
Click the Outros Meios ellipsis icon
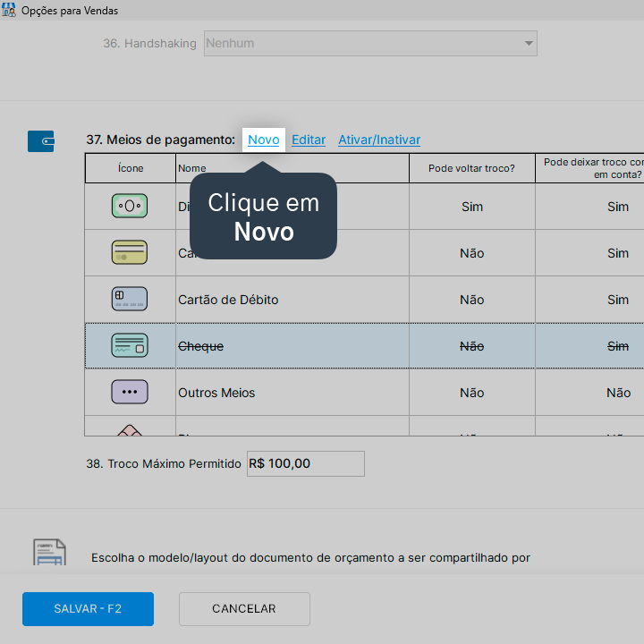(130, 392)
